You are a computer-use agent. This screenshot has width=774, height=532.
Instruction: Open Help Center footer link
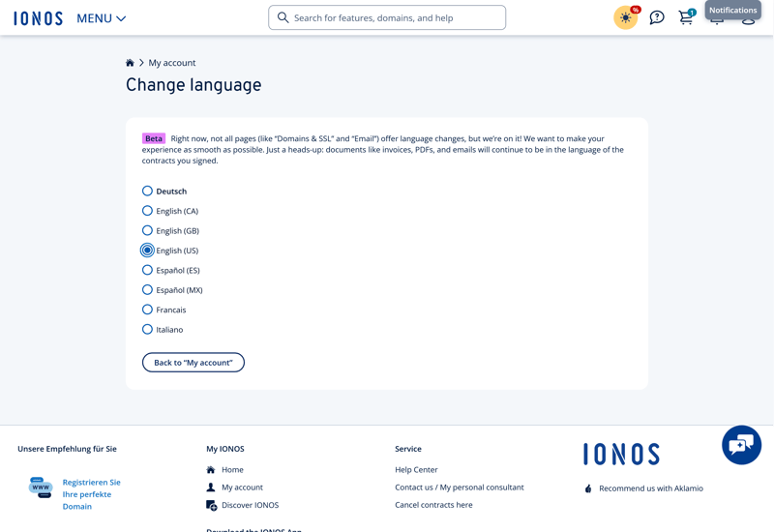pos(416,470)
